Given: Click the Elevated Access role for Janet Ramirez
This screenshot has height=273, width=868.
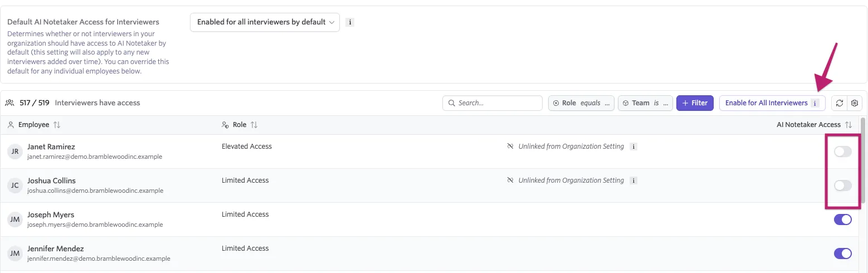Looking at the screenshot, I should [x=247, y=147].
